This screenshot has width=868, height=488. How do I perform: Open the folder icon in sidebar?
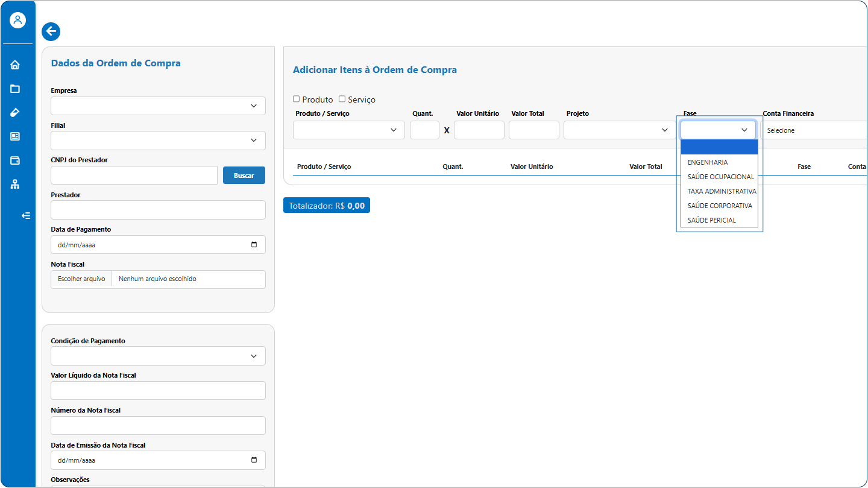pos(15,89)
